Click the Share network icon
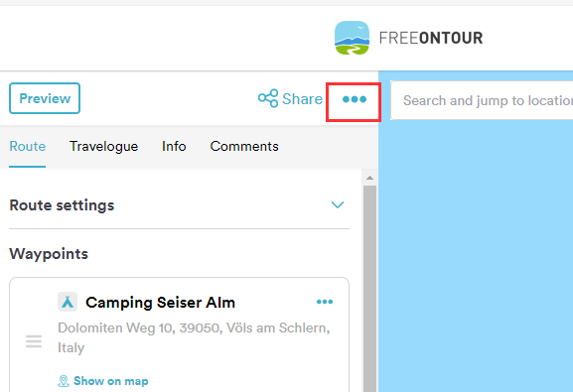 [268, 98]
